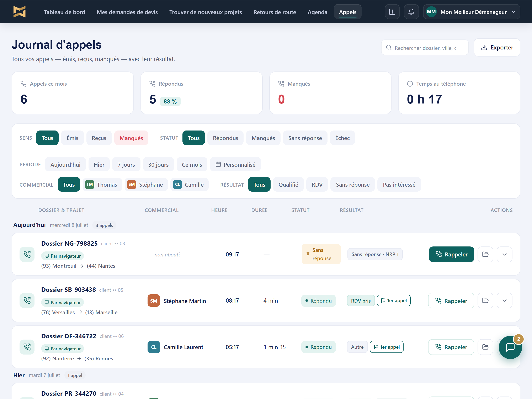Click the MM avatar in the header
Viewport: 532px width, 399px height.
[431, 12]
